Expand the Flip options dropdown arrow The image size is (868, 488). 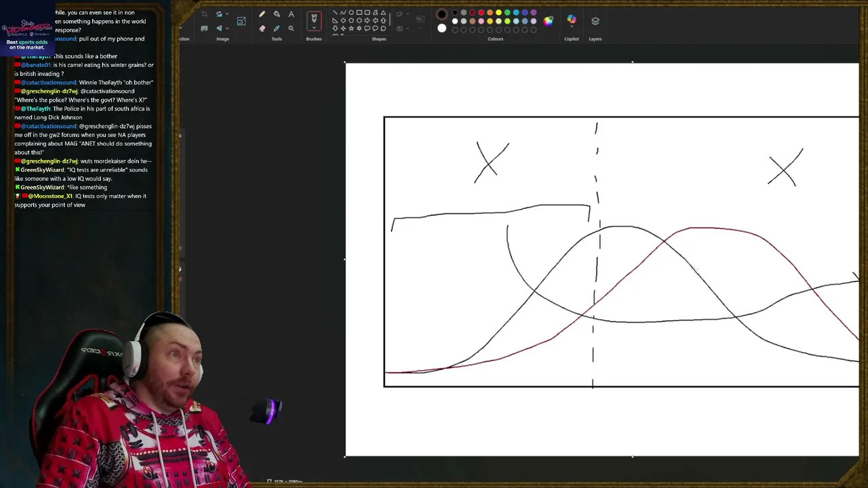pos(227,28)
